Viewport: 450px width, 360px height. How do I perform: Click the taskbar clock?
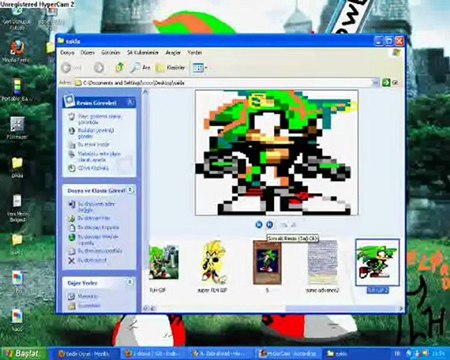click(438, 353)
